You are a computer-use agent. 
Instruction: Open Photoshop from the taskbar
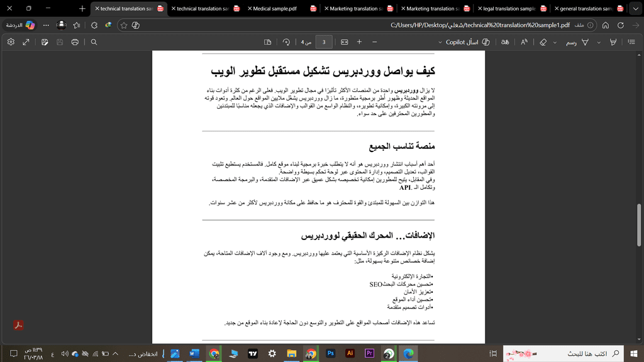coord(331,353)
